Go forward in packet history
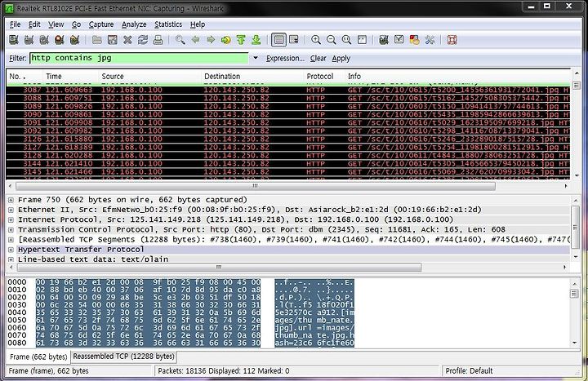588x381 pixels. [x=211, y=40]
